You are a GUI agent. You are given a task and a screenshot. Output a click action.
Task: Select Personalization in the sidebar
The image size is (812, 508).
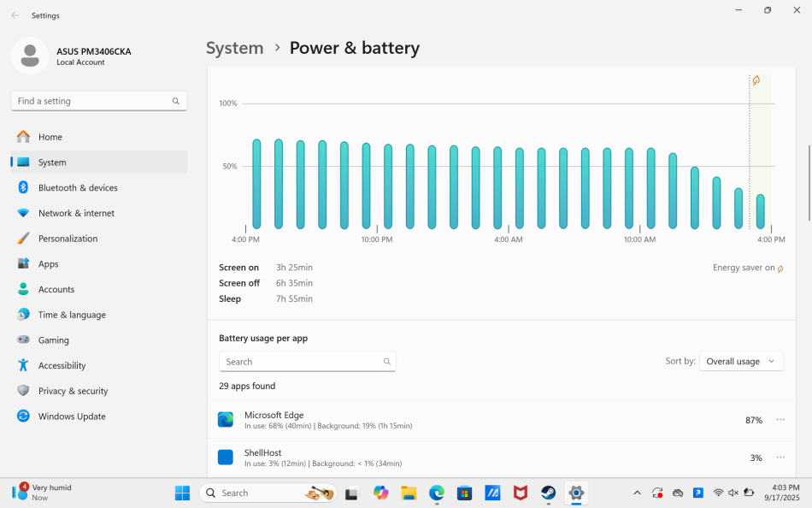(x=68, y=238)
